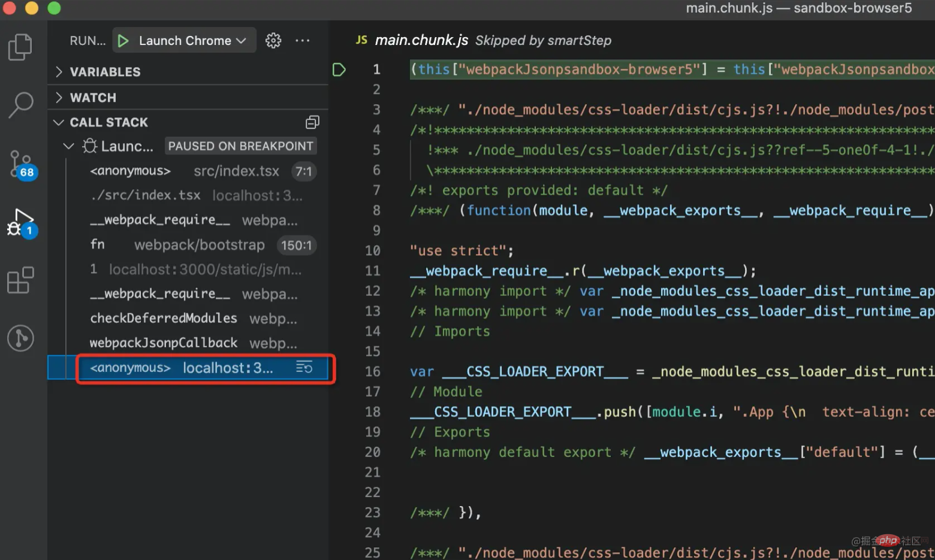Collapse the Launch Chrome session tree node

69,146
